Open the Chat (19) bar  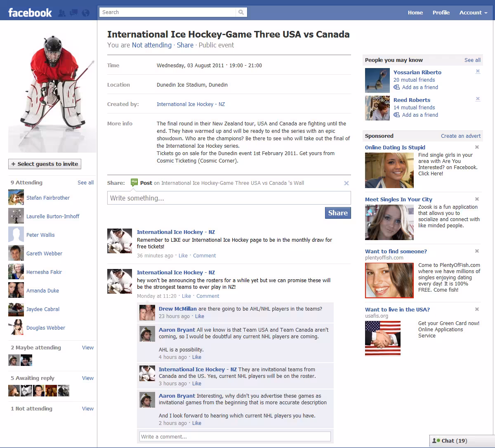click(x=462, y=441)
